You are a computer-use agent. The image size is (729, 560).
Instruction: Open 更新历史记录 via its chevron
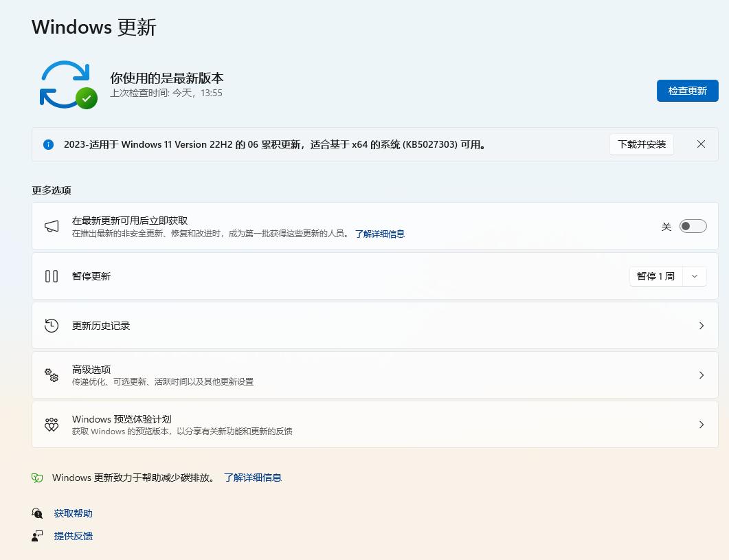click(701, 325)
